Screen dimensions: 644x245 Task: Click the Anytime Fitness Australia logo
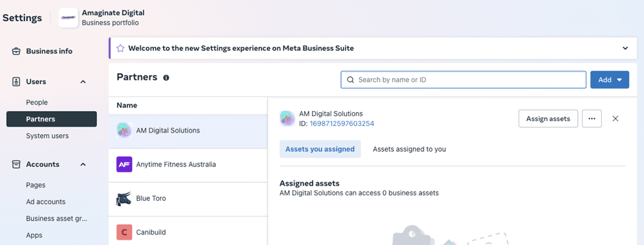point(124,164)
